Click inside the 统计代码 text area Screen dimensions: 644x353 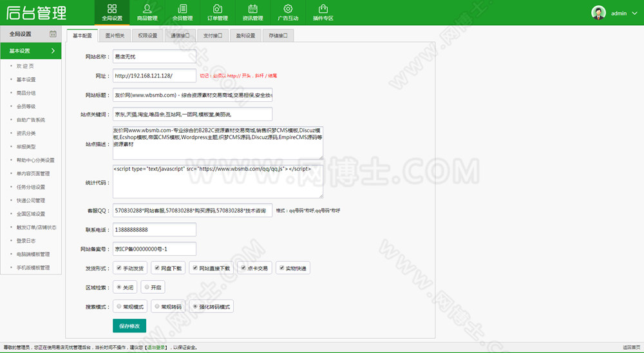click(218, 182)
